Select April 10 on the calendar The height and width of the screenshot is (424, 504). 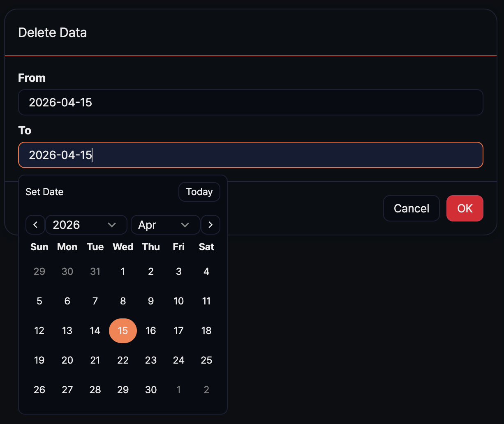[x=178, y=301]
